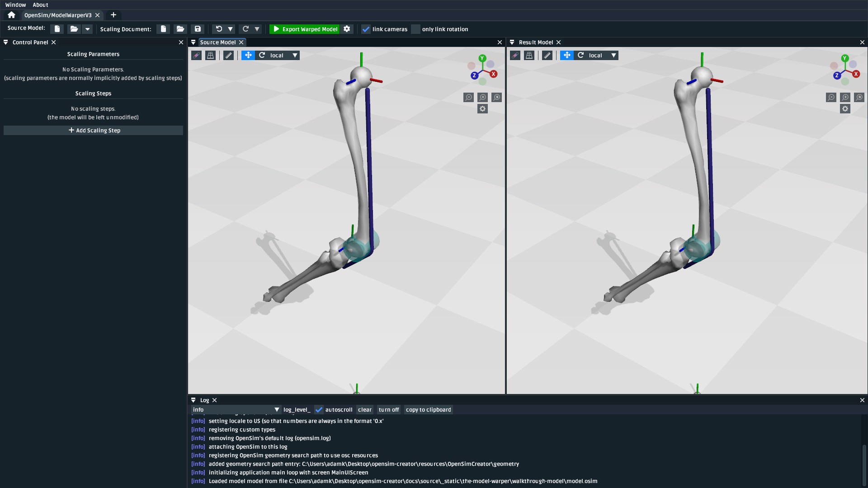Create a new scaling document
The height and width of the screenshot is (488, 868).
point(163,29)
